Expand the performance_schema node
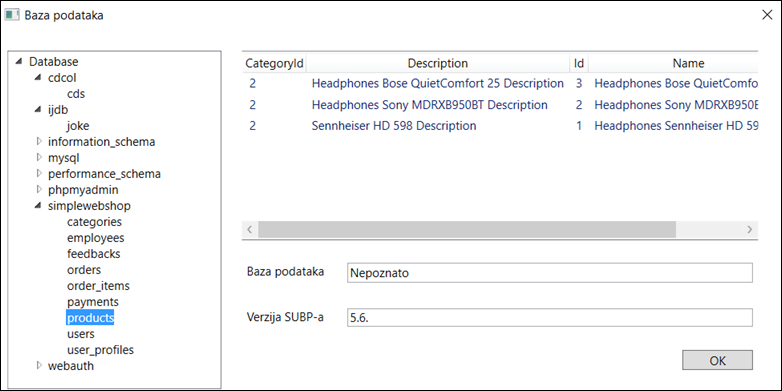Viewport: 782px width, 391px height. (x=39, y=174)
